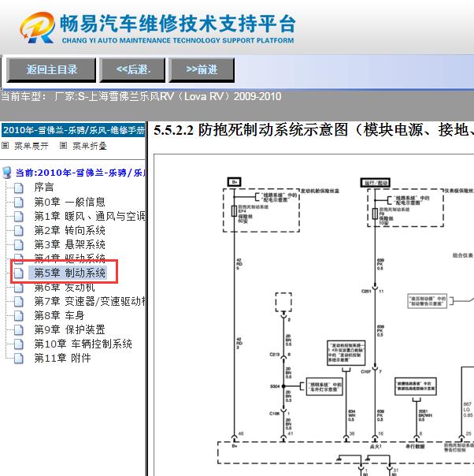Click the 组合仪表 label in diagram
Viewport: 474px width, 476px height.
463,255
